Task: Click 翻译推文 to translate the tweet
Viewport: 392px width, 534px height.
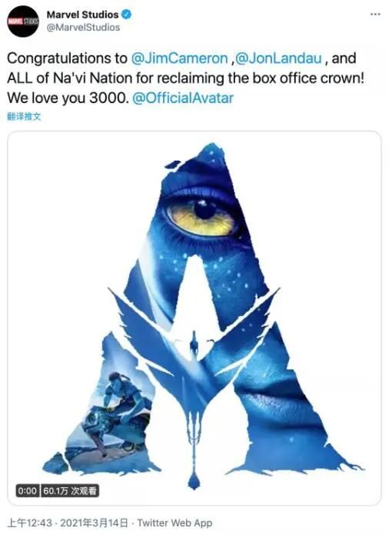Action: (x=24, y=116)
